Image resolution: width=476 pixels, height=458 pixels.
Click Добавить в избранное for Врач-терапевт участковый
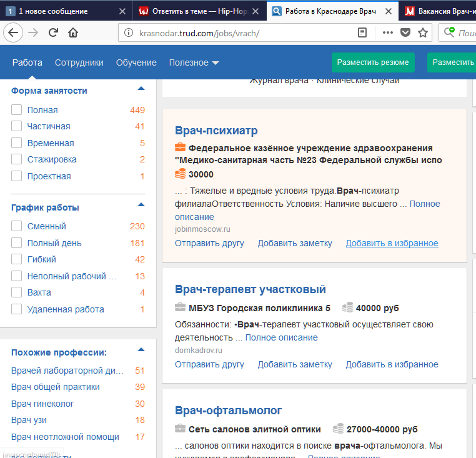pyautogui.click(x=392, y=364)
